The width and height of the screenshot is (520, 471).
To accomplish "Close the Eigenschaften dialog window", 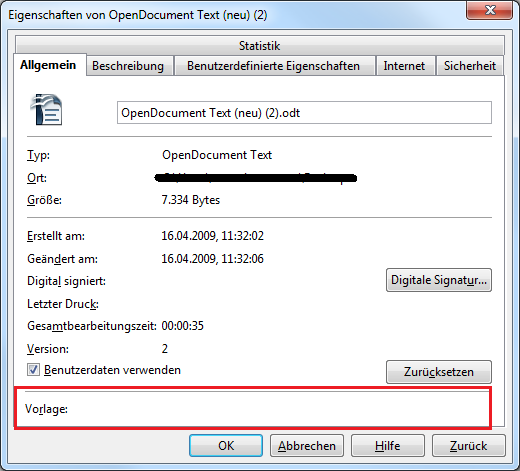I will (489, 10).
